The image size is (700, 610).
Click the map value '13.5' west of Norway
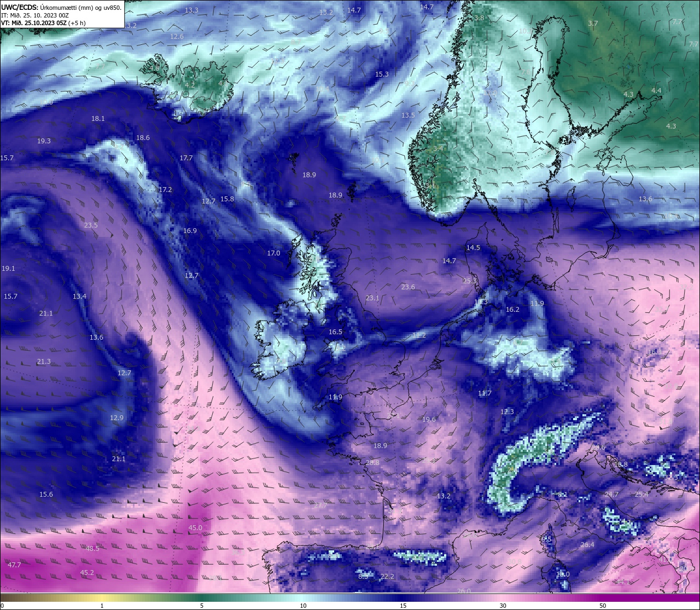click(x=408, y=115)
